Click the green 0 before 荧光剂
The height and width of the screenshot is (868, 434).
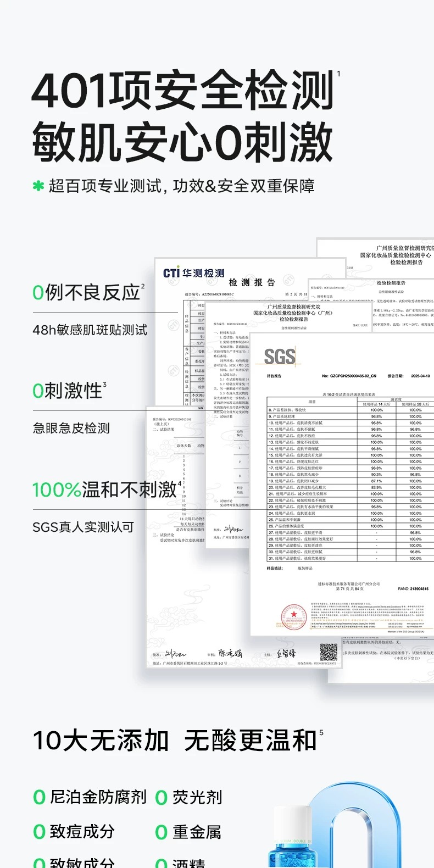[x=161, y=797]
